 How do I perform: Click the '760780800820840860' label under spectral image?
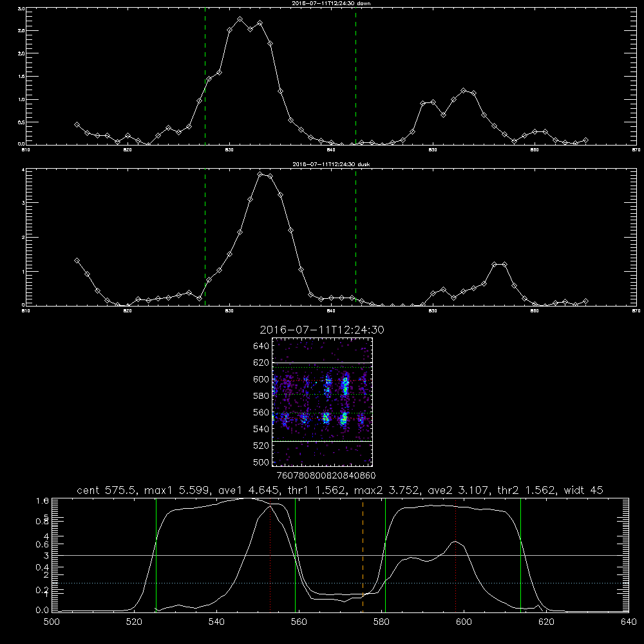(326, 475)
